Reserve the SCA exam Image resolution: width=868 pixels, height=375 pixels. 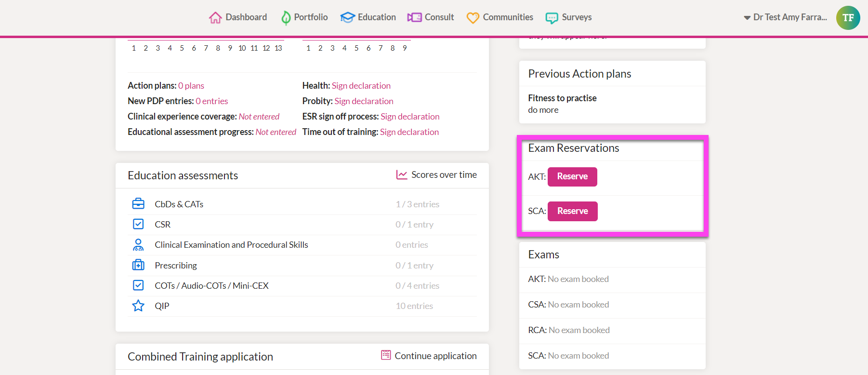[x=572, y=211]
